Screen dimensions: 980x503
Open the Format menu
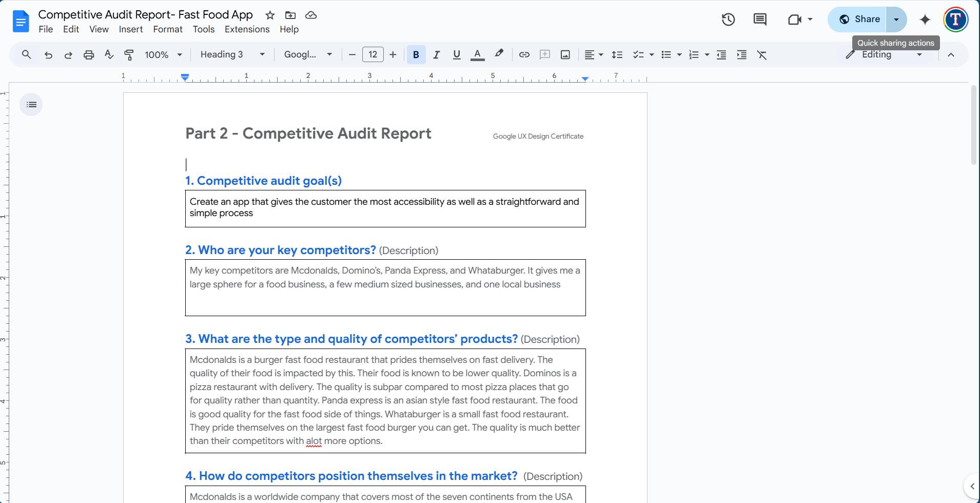(167, 29)
